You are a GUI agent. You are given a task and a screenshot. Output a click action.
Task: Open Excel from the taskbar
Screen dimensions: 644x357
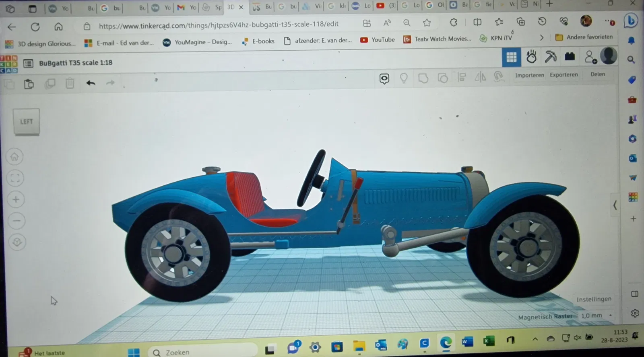489,341
